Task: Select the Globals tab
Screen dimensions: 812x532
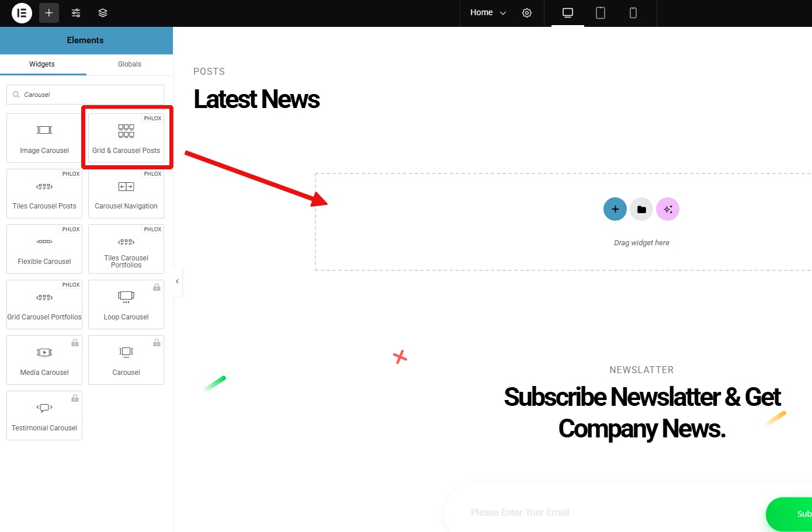Action: pyautogui.click(x=130, y=64)
